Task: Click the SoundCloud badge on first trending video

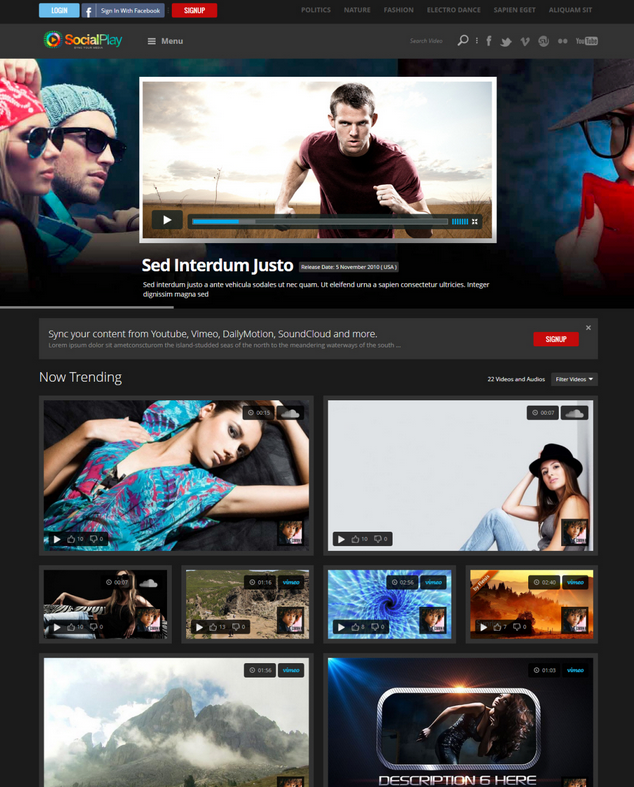Action: point(290,412)
